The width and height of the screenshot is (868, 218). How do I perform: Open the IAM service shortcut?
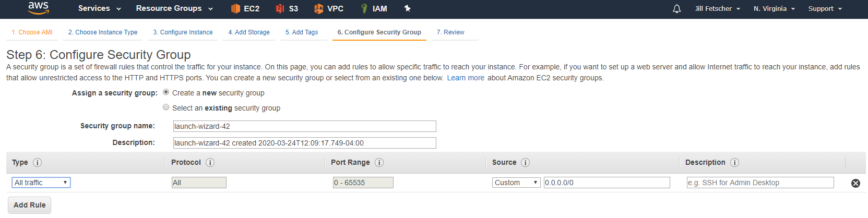374,8
